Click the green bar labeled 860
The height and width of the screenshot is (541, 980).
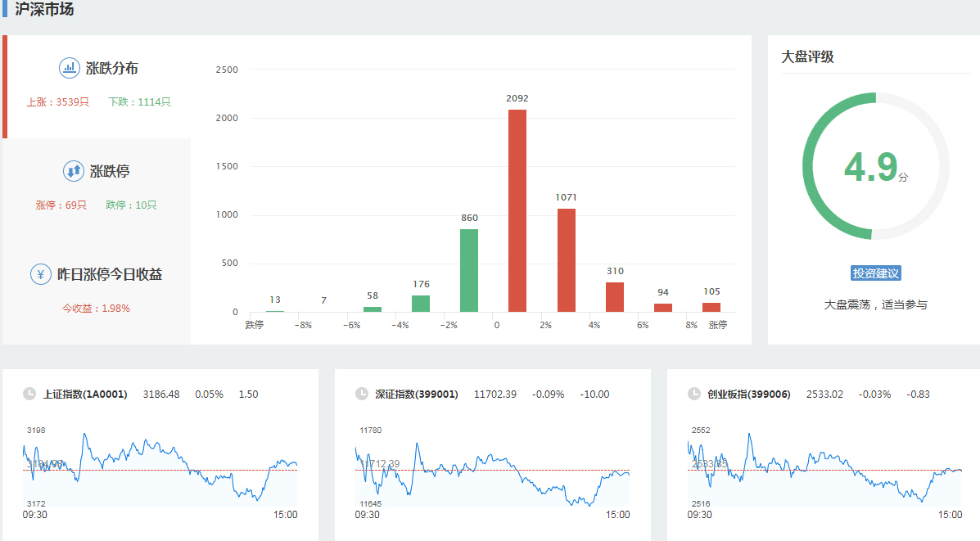click(x=469, y=270)
